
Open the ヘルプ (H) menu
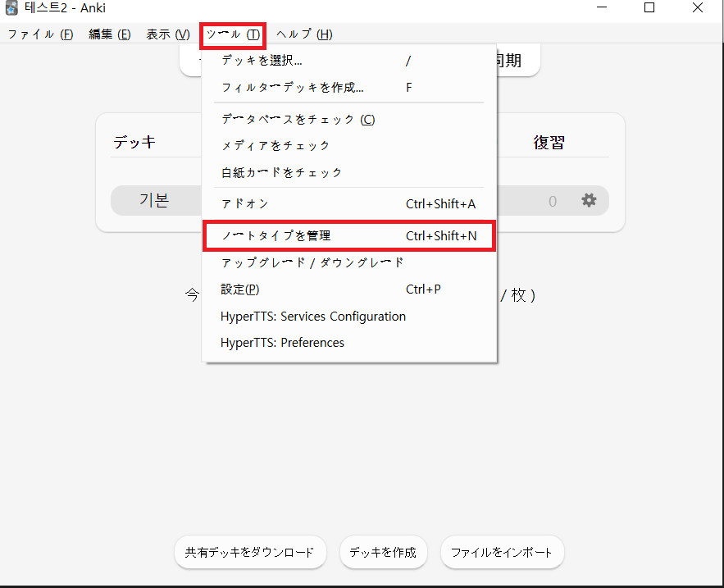(304, 34)
